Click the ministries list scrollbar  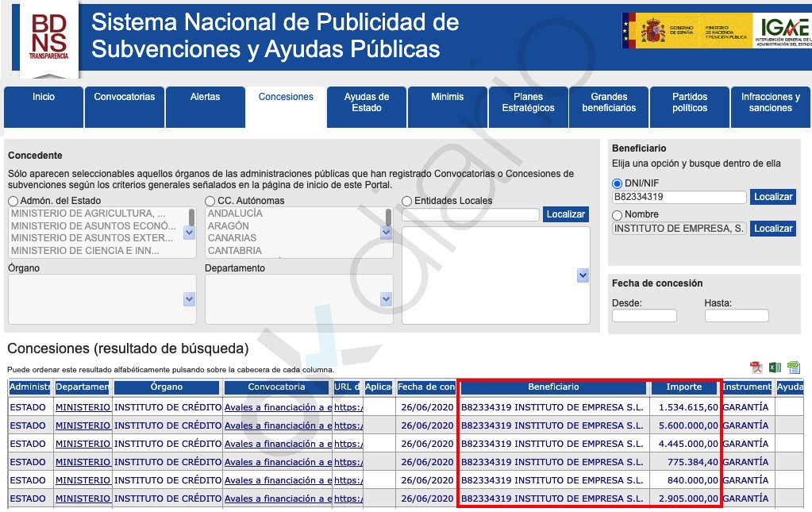click(191, 218)
